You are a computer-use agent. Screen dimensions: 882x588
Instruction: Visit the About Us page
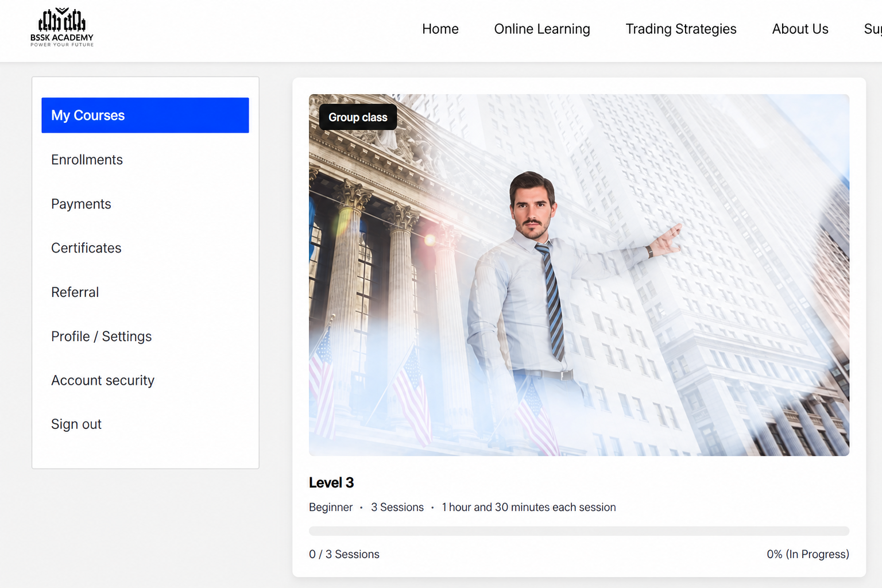(800, 29)
